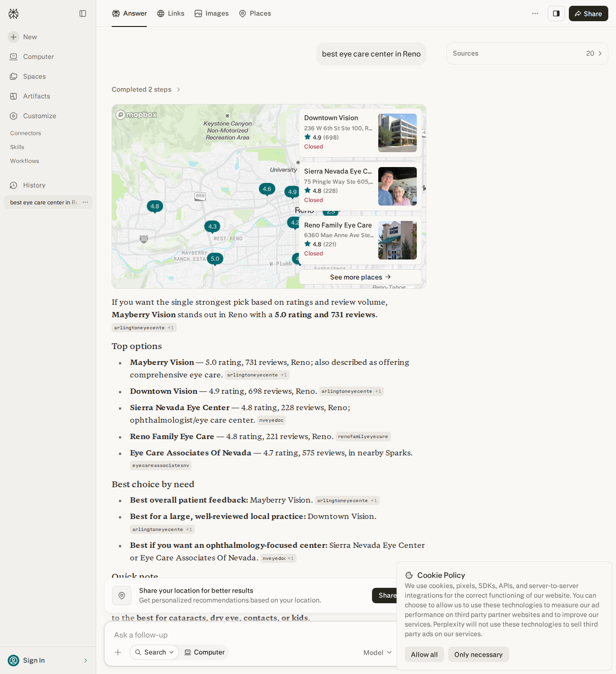Toggle the right side panel view button
Viewport: 616px width, 674px height.
556,13
